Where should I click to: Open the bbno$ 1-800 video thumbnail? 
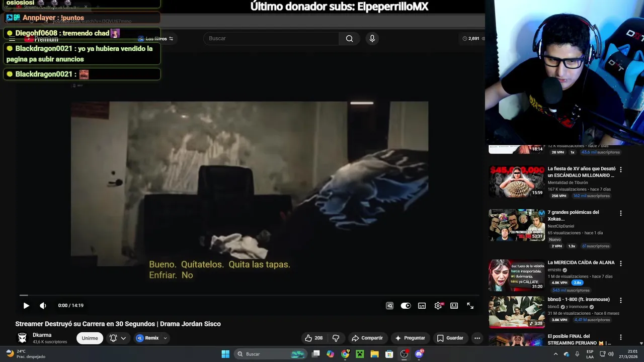tap(517, 312)
